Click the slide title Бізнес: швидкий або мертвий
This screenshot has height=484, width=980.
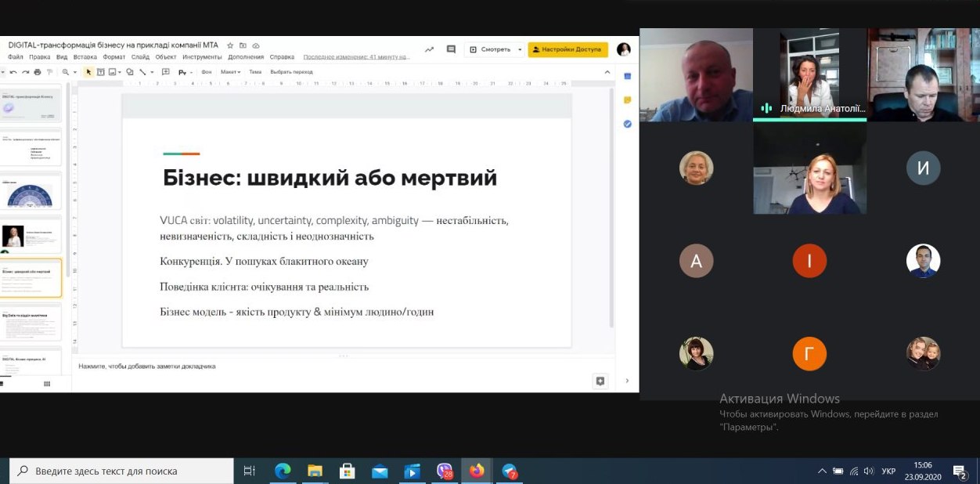point(330,178)
